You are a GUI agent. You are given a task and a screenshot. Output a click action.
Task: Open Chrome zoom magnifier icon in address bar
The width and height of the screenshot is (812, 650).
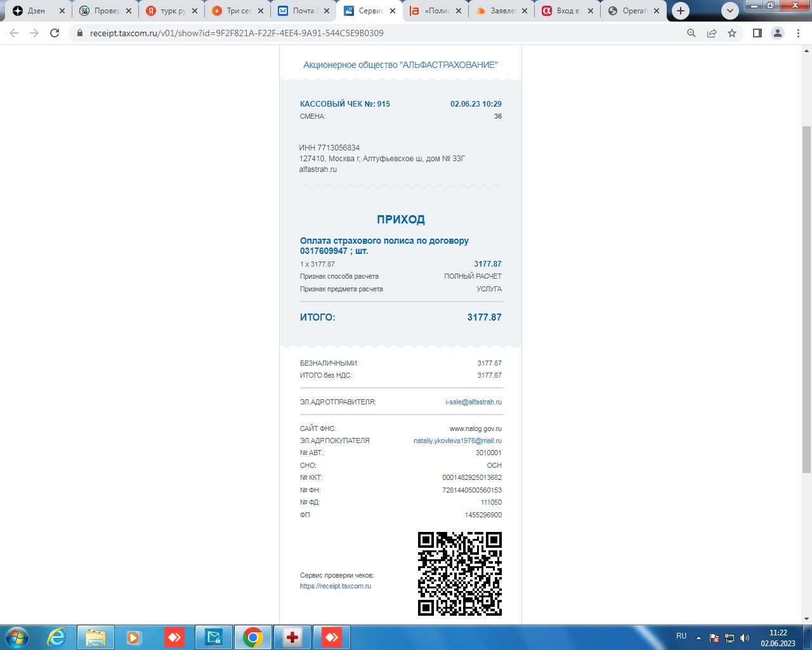click(x=691, y=33)
